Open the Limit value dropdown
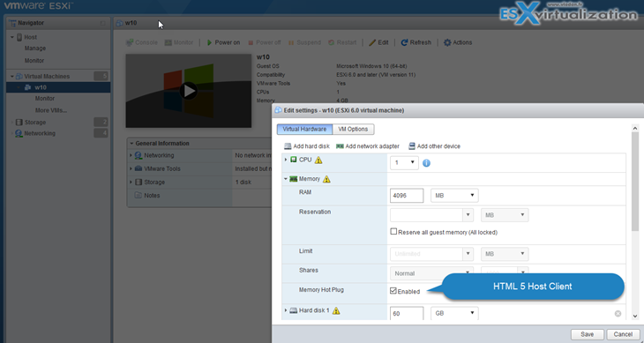The width and height of the screenshot is (644, 343). point(468,254)
